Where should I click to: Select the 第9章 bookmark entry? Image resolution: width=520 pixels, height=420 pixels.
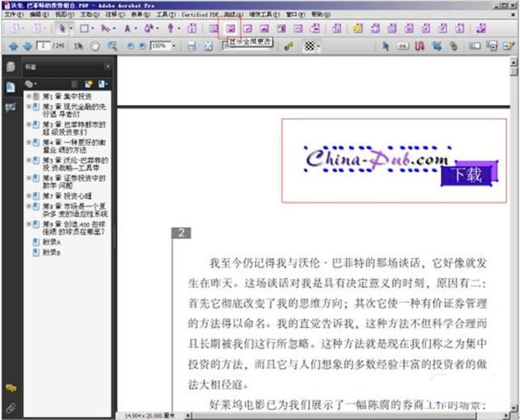tap(74, 228)
